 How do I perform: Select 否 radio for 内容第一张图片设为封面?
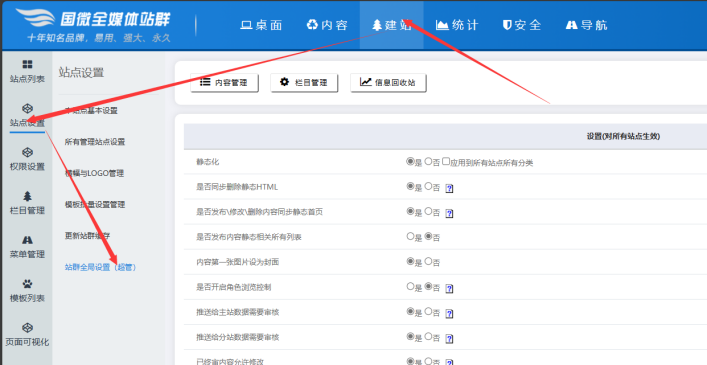[428, 261]
